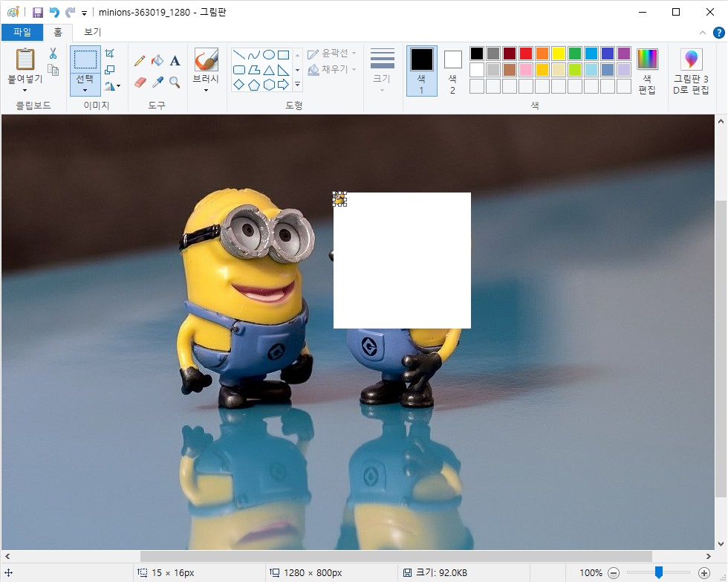Click the Undo arrow in title bar
This screenshot has height=582, width=728.
click(x=54, y=12)
